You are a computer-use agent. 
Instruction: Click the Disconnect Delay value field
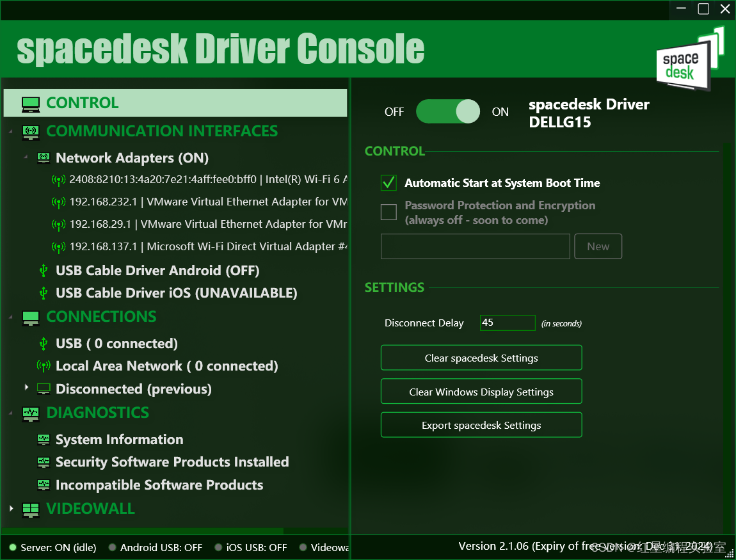[x=508, y=323]
